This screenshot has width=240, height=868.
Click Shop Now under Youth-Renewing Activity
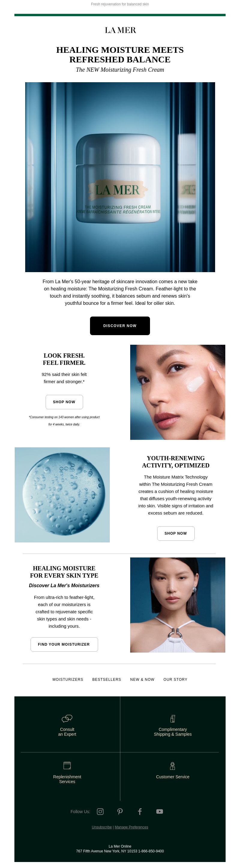tap(175, 533)
